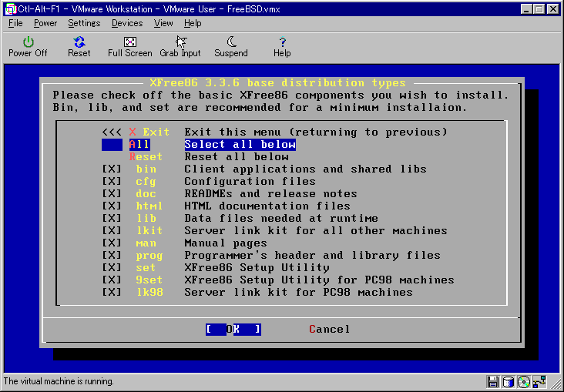Open the Devices menu
The height and width of the screenshot is (392, 564).
point(127,23)
